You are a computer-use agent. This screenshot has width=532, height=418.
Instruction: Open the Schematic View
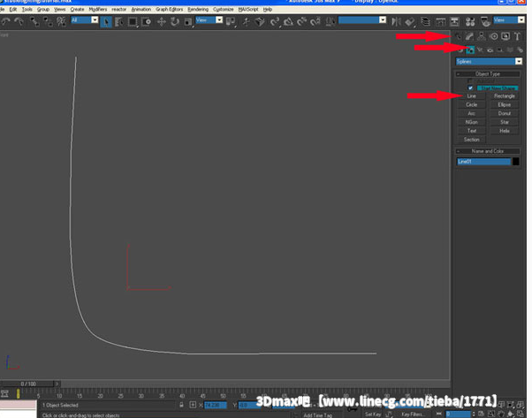point(454,22)
